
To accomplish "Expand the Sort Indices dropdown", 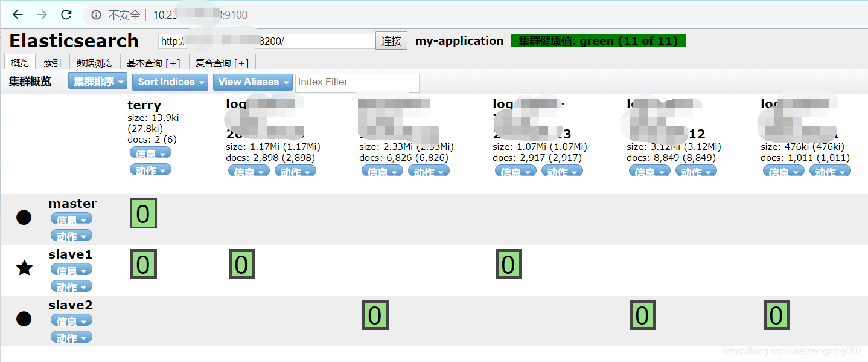I will click(x=170, y=82).
